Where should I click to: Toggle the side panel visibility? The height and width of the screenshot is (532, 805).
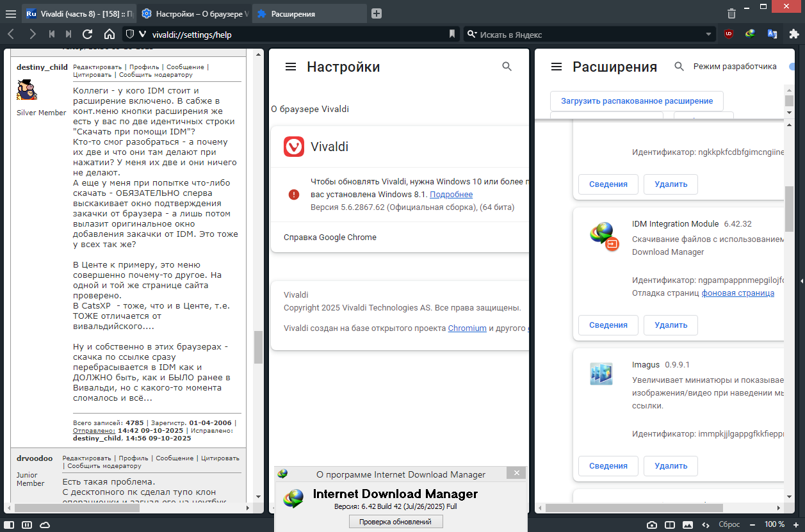tap(10, 524)
